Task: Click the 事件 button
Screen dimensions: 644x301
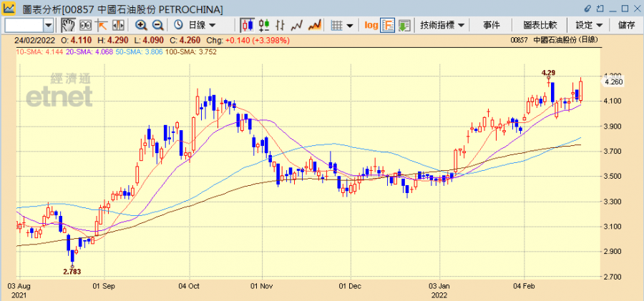Action: [492, 25]
